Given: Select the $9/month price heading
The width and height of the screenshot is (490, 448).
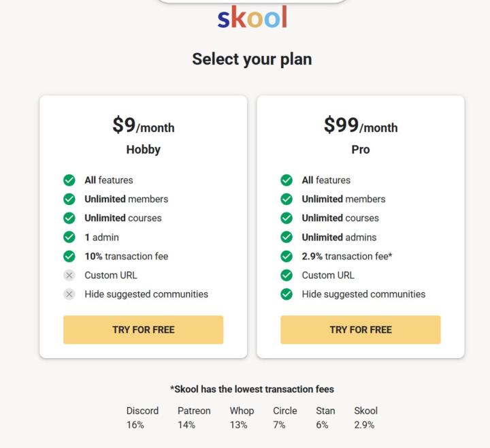Looking at the screenshot, I should [x=143, y=126].
